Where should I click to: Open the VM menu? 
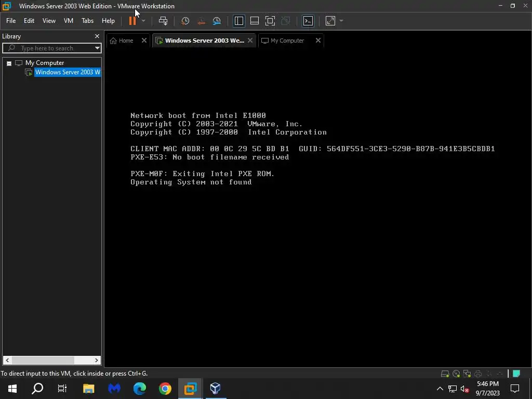(69, 21)
